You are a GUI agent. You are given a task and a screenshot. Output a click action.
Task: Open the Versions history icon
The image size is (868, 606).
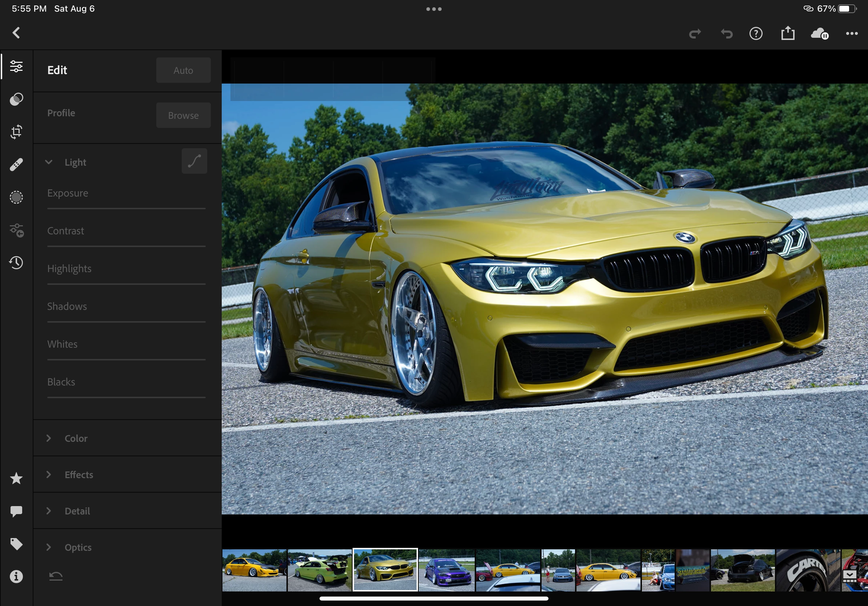click(x=16, y=263)
